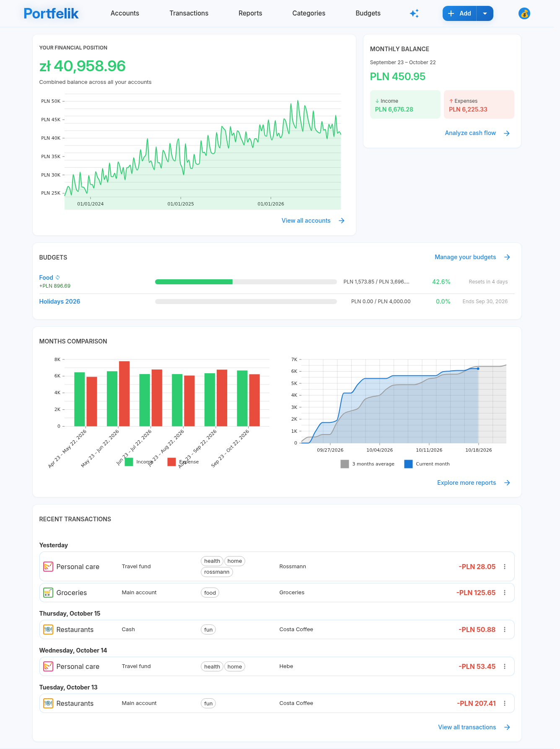This screenshot has height=749, width=560.
Task: Click the Manage your budgets link
Action: [x=465, y=257]
